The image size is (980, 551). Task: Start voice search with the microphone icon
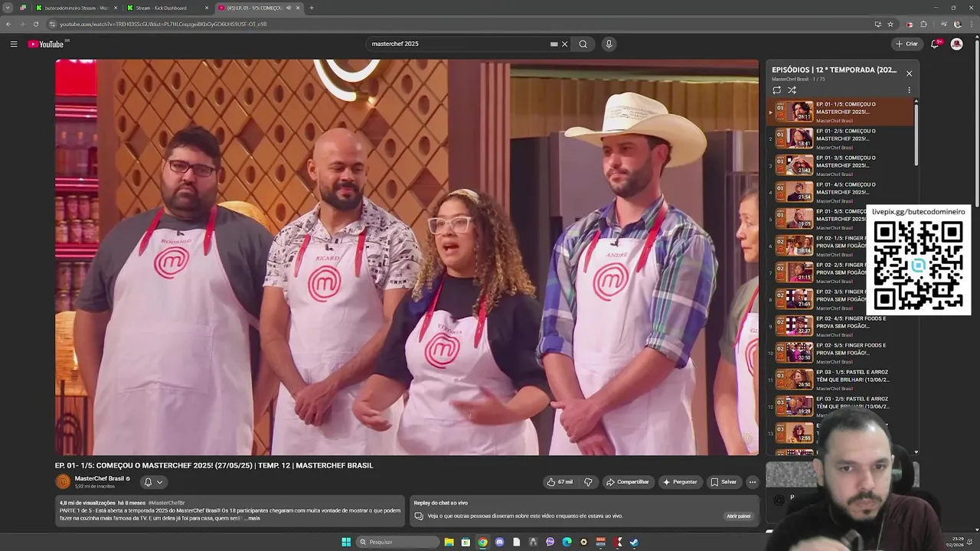609,44
